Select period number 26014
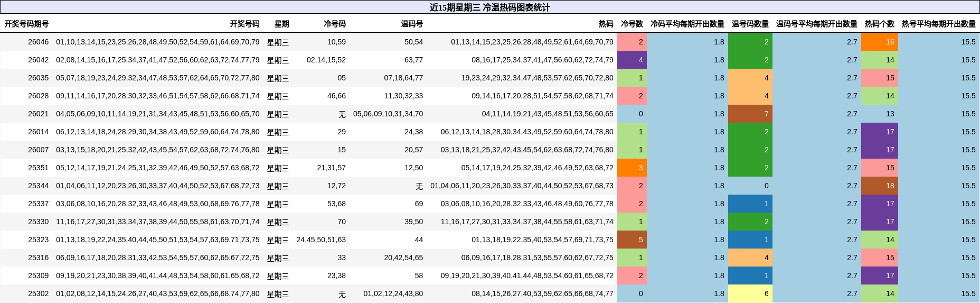The width and height of the screenshot is (980, 303). click(38, 132)
